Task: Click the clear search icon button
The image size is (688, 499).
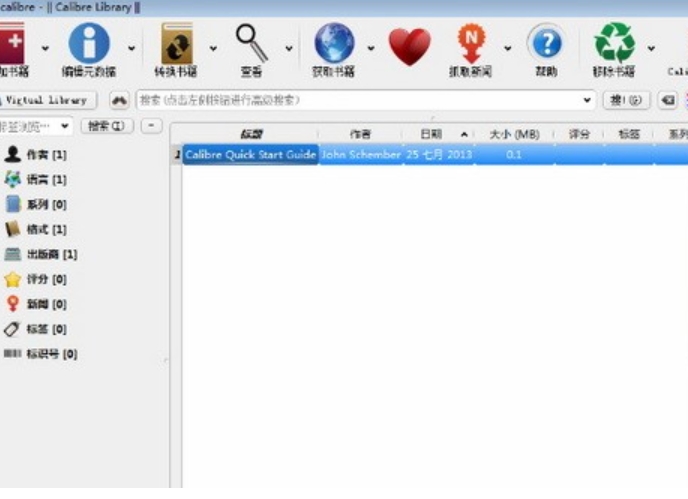Action: (668, 101)
